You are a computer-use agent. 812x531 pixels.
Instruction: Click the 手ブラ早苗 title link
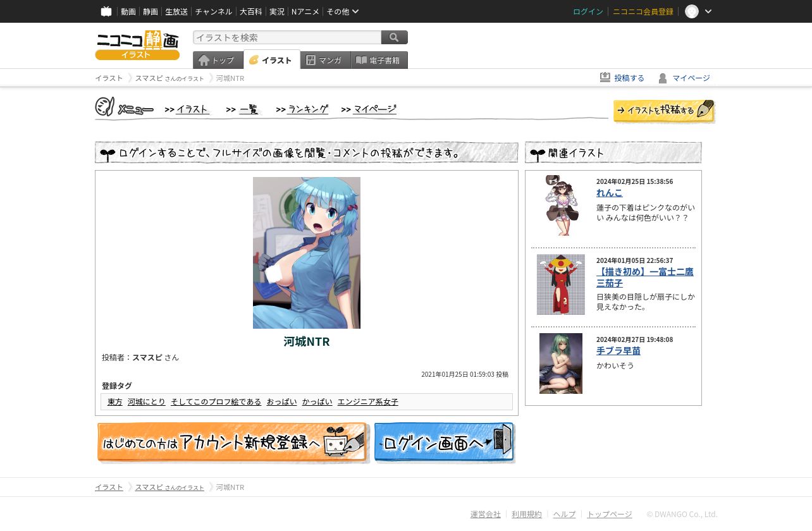pyautogui.click(x=618, y=351)
